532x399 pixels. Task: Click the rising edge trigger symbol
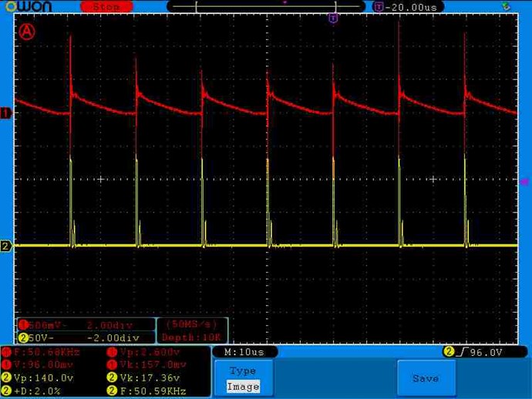pyautogui.click(x=463, y=352)
